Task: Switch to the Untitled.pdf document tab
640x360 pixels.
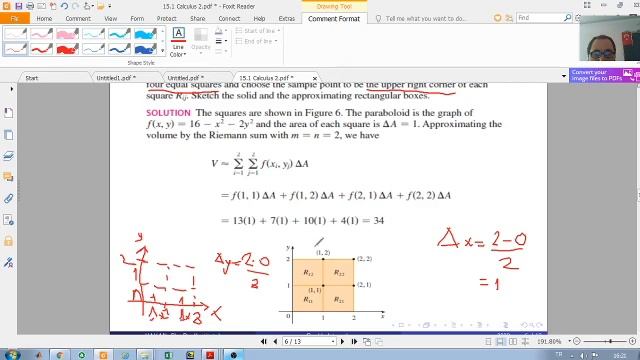Action: [x=185, y=78]
